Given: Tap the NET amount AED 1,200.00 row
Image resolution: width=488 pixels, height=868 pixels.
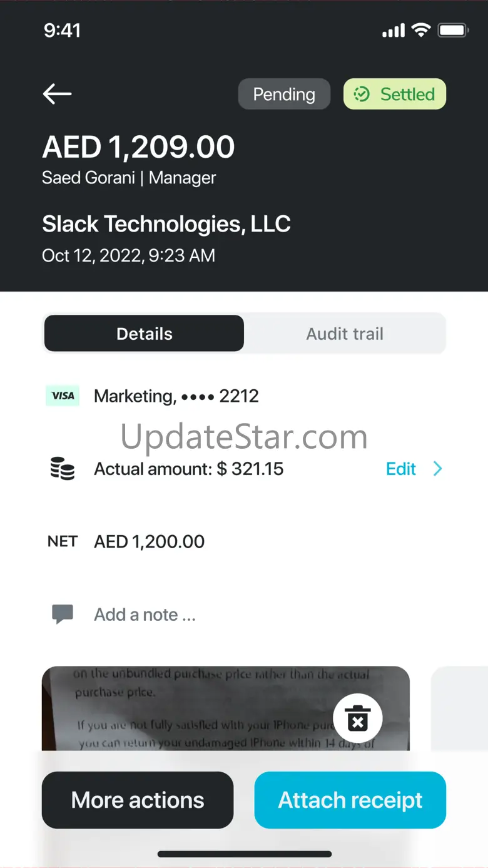Looking at the screenshot, I should pos(150,541).
